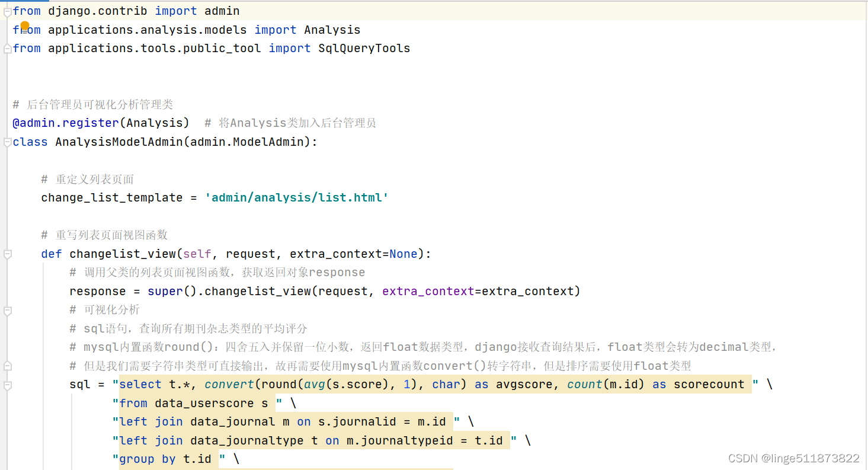Click 'admin' at end of first import line

222,11
